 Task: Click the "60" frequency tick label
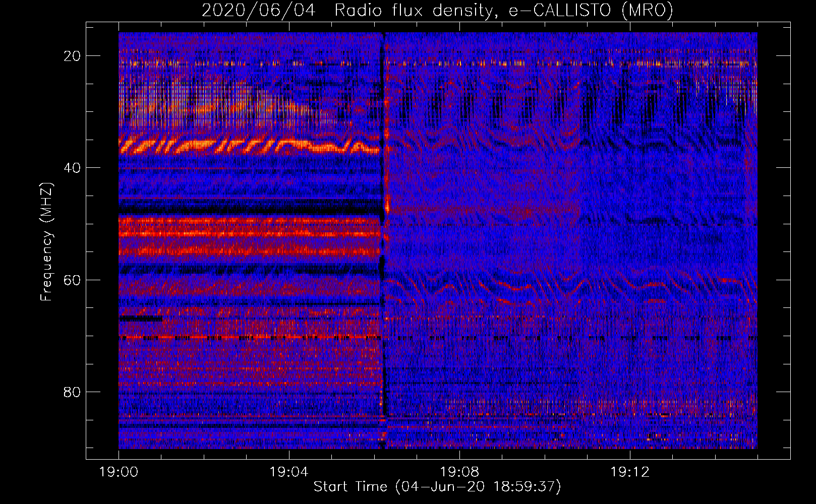pyautogui.click(x=72, y=280)
